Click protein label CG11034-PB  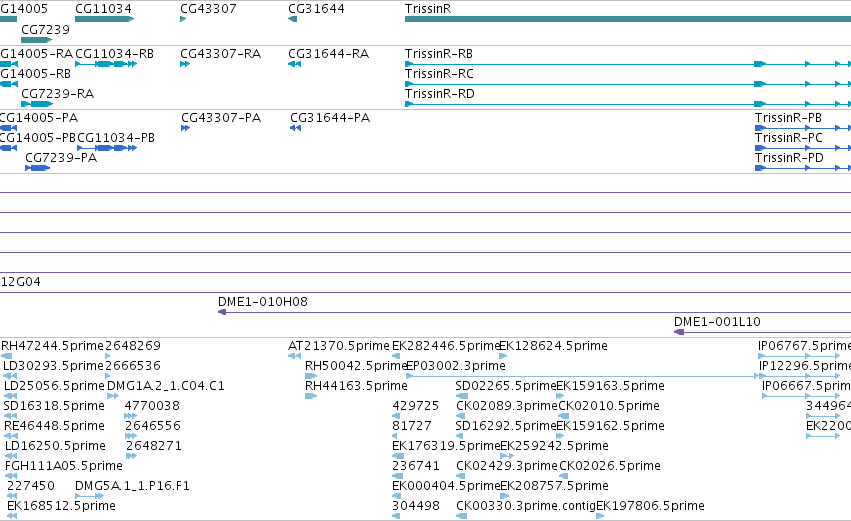click(x=116, y=138)
